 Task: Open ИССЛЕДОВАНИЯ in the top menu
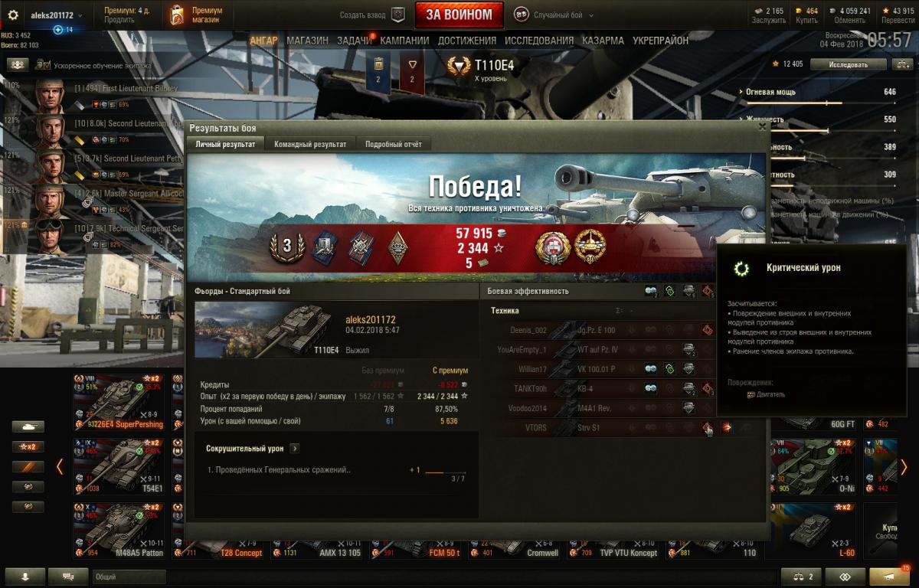pyautogui.click(x=539, y=41)
